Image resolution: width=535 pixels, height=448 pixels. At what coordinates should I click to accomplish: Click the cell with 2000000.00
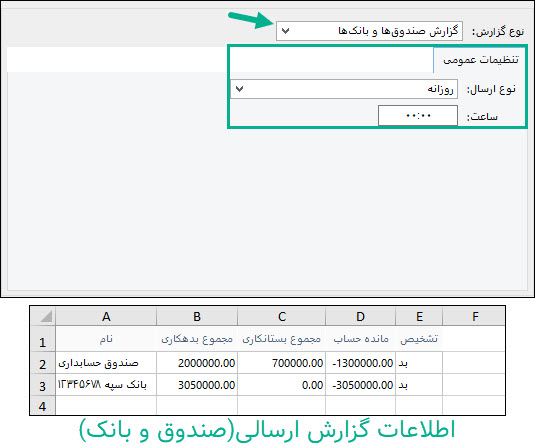click(x=197, y=363)
